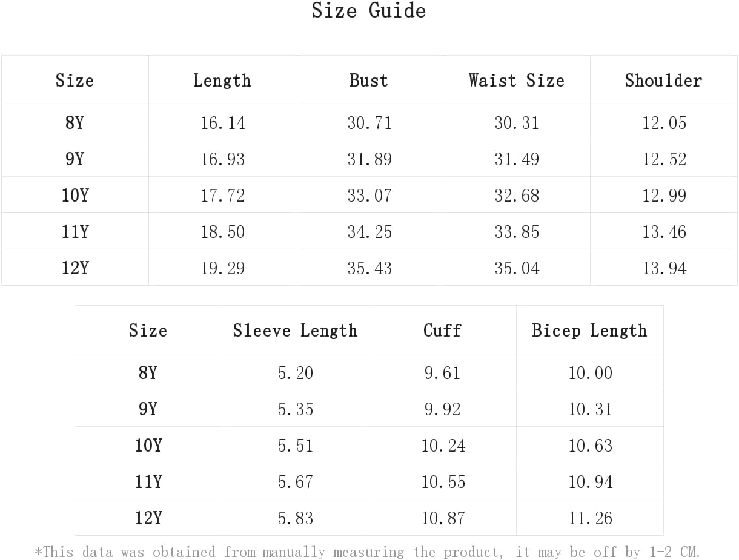Click the Size Guide title

[x=369, y=11]
